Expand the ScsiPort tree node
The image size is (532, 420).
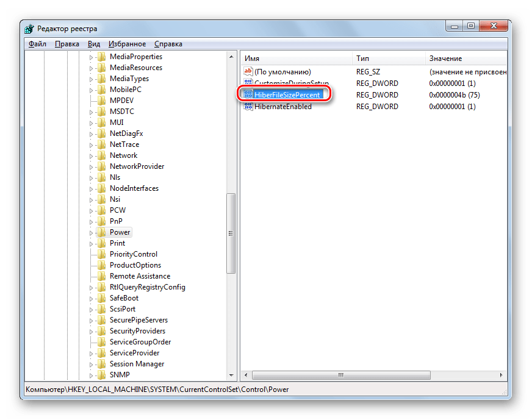click(x=91, y=310)
